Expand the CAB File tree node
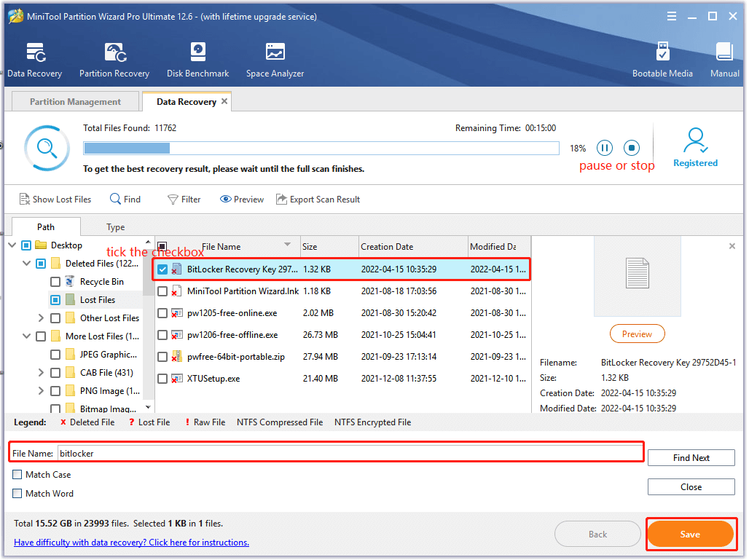Screen dimensions: 749x560 click(42, 373)
